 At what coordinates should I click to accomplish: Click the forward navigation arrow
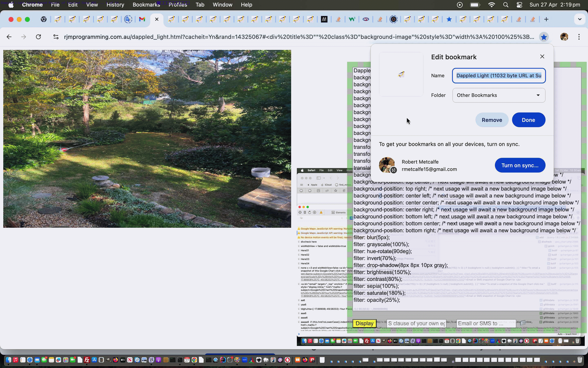point(23,37)
